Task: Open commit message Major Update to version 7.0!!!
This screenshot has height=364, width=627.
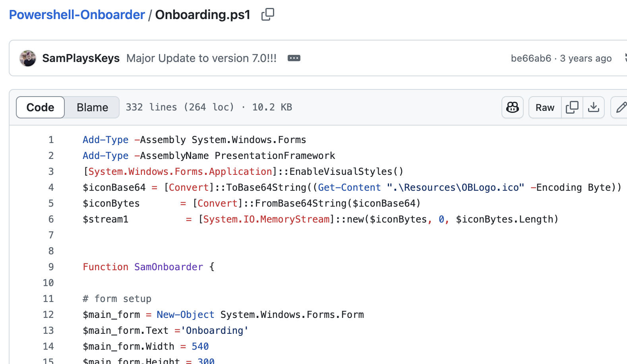Action: pos(201,58)
